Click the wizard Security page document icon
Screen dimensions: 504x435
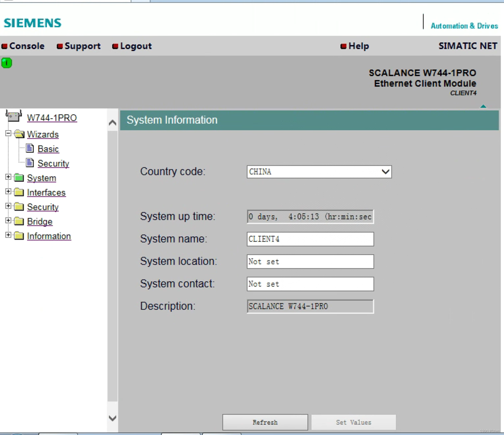[30, 163]
